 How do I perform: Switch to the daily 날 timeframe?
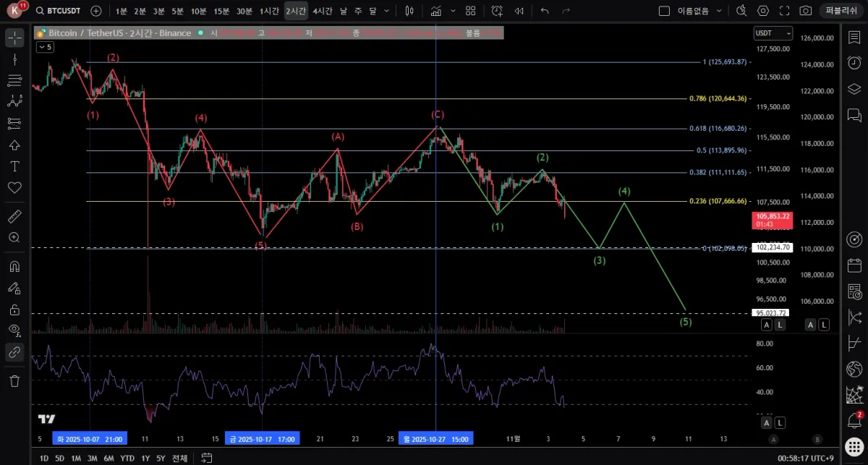tap(343, 11)
